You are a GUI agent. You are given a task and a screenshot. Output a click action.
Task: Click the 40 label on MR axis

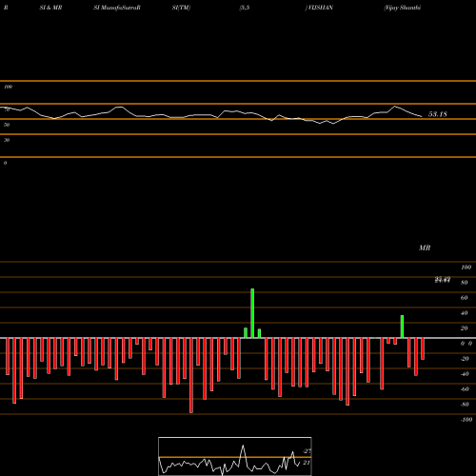[465, 313]
